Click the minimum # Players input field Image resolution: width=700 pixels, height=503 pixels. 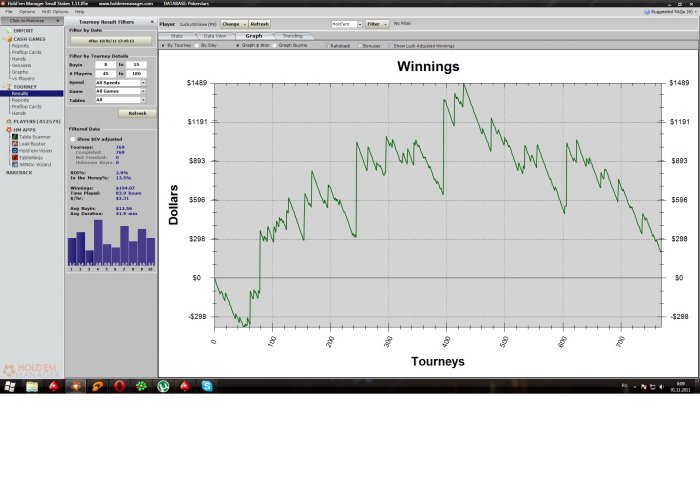click(106, 74)
